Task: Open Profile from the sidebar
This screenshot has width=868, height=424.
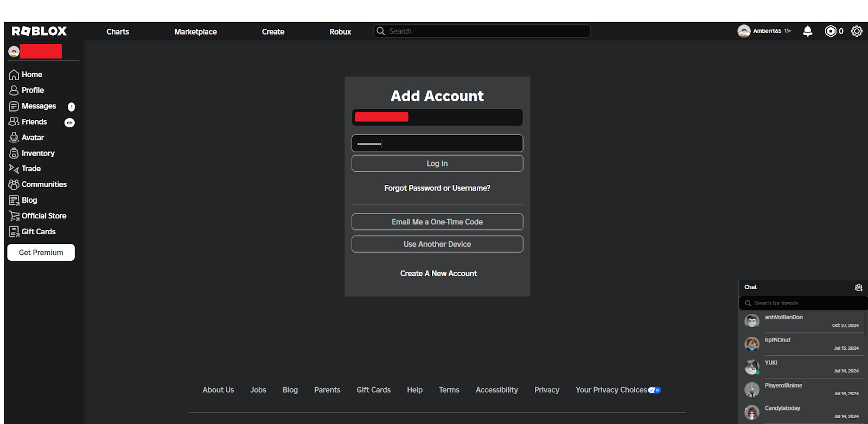Action: (x=26, y=90)
